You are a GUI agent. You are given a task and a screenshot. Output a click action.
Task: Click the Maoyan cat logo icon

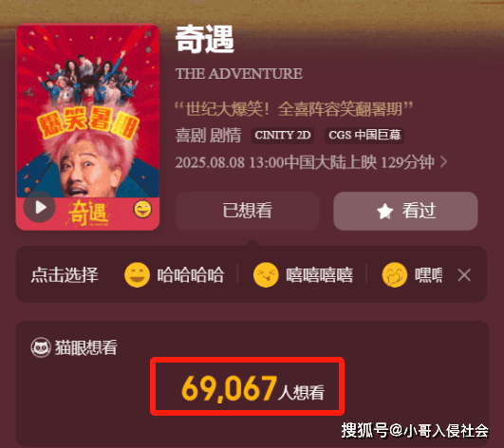click(41, 347)
